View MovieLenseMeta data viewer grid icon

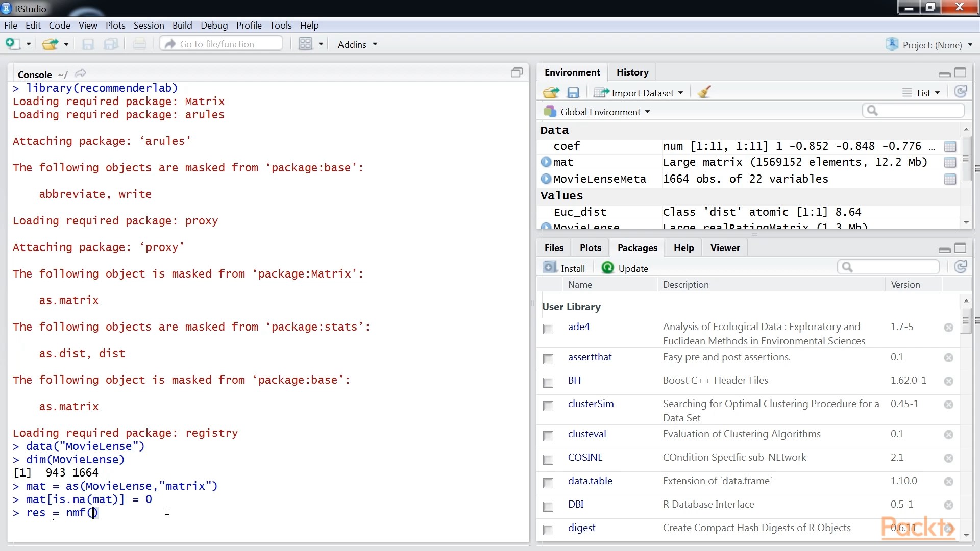tap(950, 179)
